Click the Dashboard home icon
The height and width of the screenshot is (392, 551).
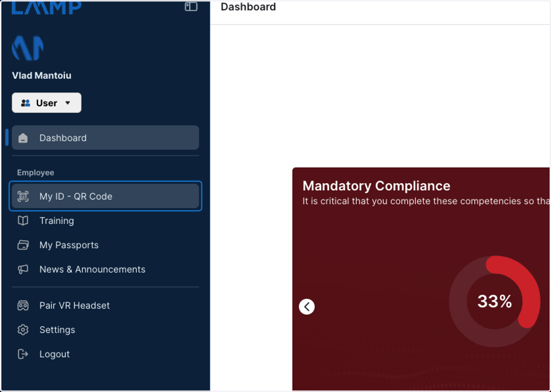[23, 138]
